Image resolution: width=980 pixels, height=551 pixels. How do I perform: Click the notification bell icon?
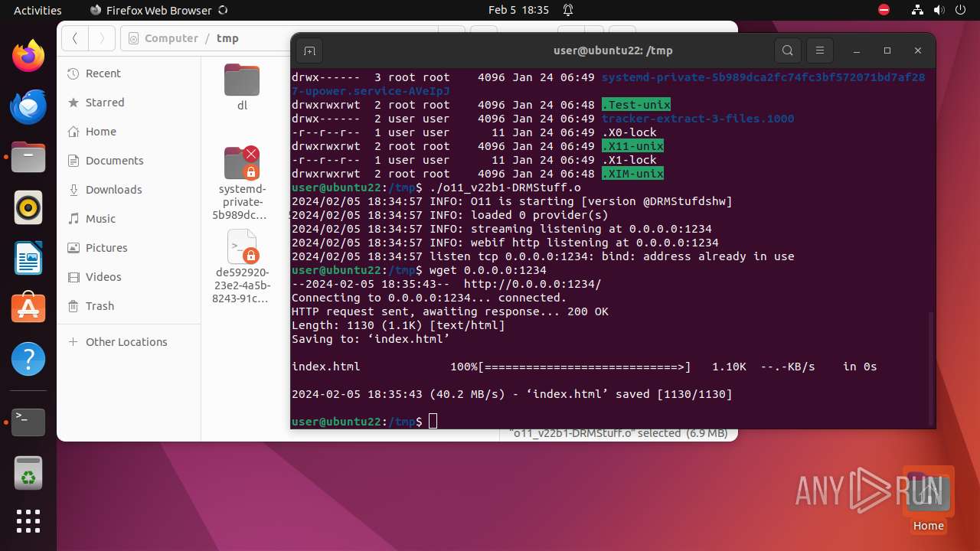[568, 10]
